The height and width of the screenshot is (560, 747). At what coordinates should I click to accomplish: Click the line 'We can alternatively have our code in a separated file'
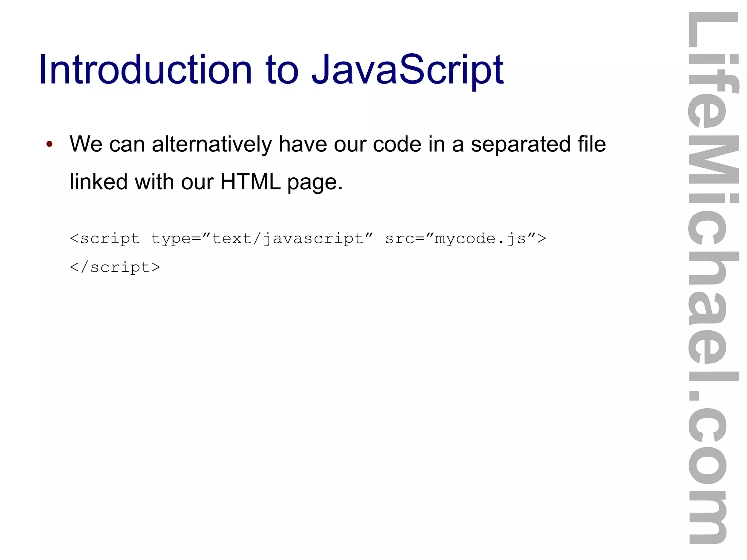(337, 144)
